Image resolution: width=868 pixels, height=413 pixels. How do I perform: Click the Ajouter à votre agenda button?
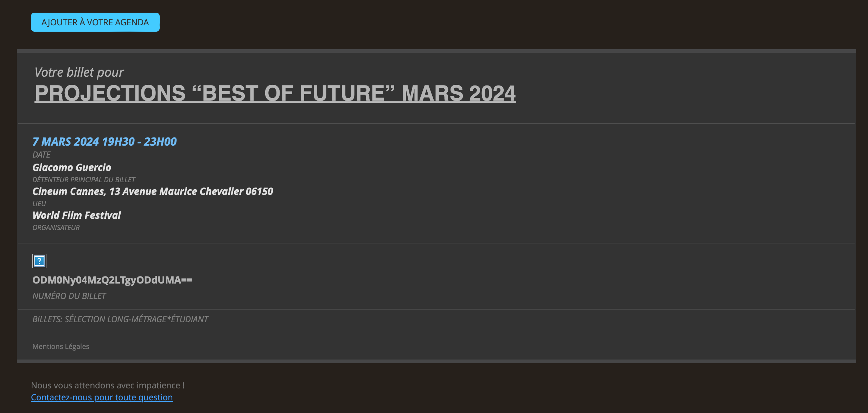95,22
